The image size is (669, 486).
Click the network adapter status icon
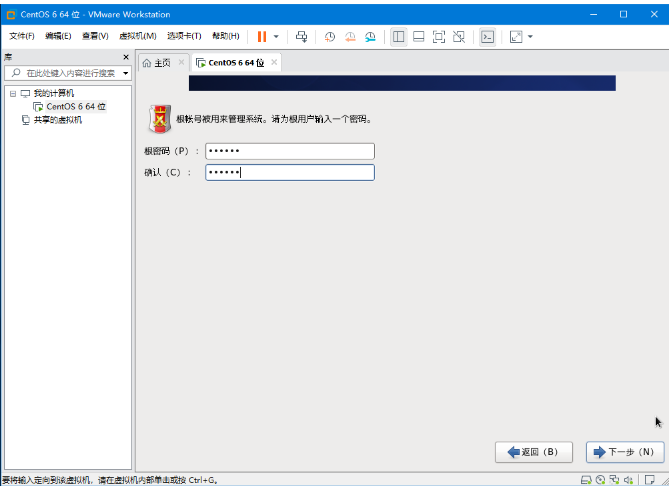(614, 480)
